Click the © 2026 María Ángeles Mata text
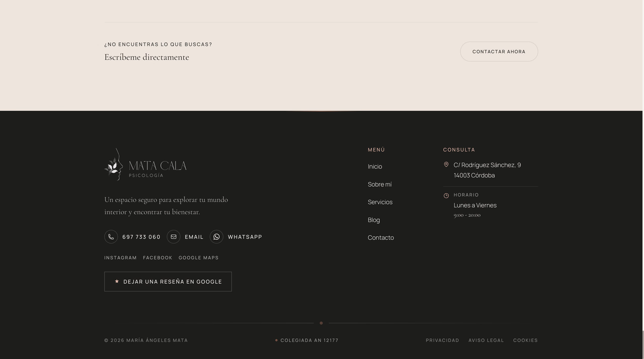 (x=146, y=340)
